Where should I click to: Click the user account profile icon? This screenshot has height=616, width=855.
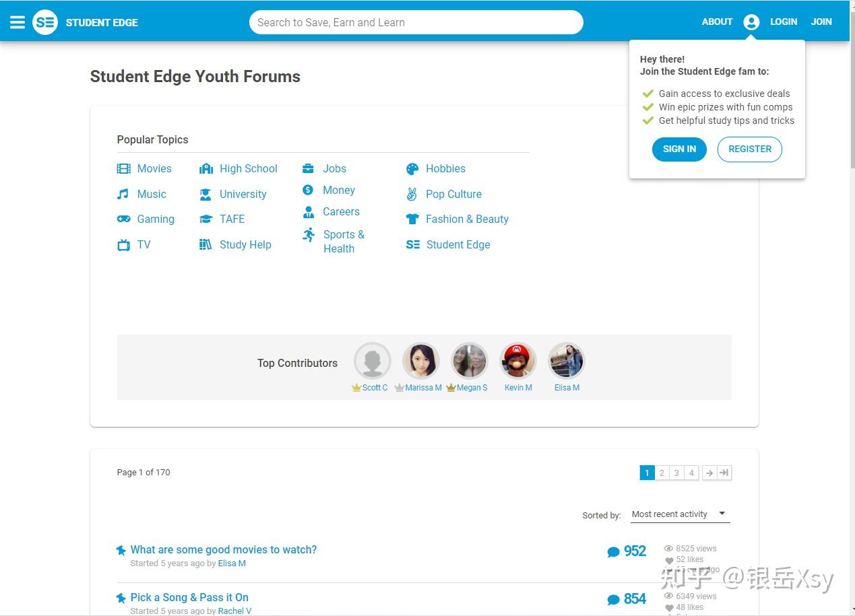(751, 22)
